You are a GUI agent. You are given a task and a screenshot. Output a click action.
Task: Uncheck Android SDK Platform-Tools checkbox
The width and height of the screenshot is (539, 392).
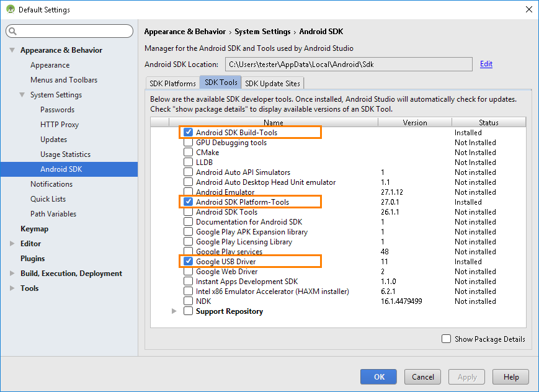point(188,202)
